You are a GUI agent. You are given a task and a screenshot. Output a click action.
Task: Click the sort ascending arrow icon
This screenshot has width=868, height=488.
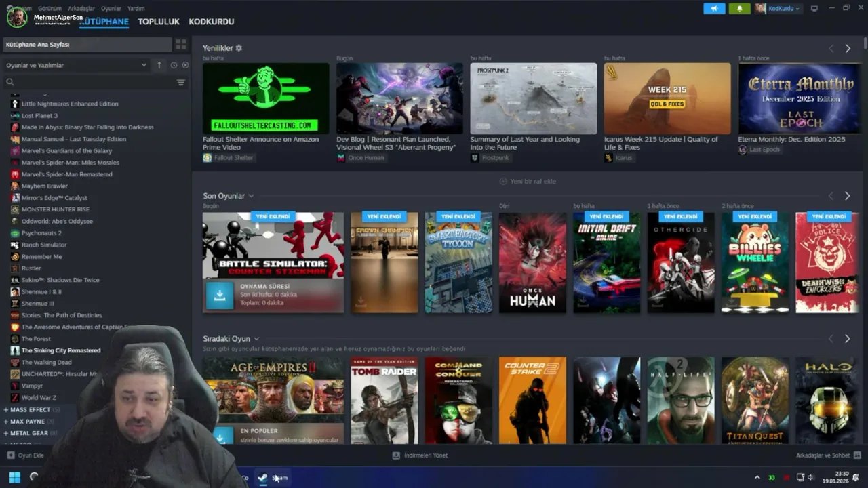(159, 65)
